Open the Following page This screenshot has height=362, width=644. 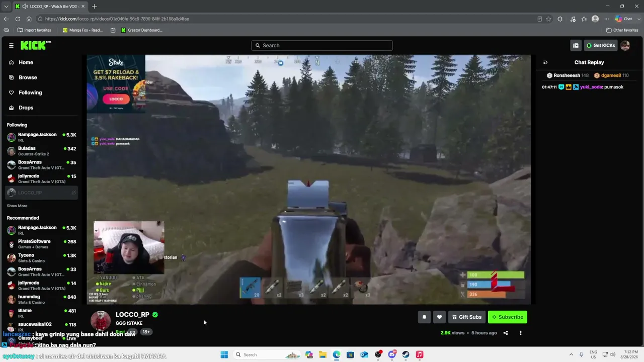(30, 93)
